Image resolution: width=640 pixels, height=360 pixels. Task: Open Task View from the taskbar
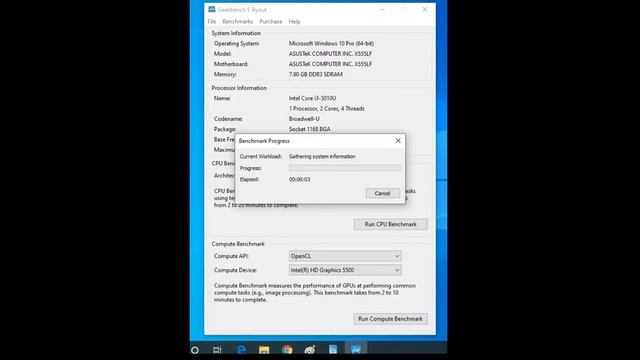(x=217, y=350)
